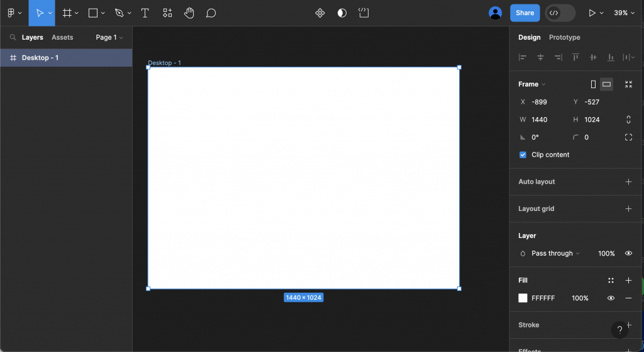Open Page 1 dropdown
Viewport: 644px width, 352px height.
[x=109, y=37]
